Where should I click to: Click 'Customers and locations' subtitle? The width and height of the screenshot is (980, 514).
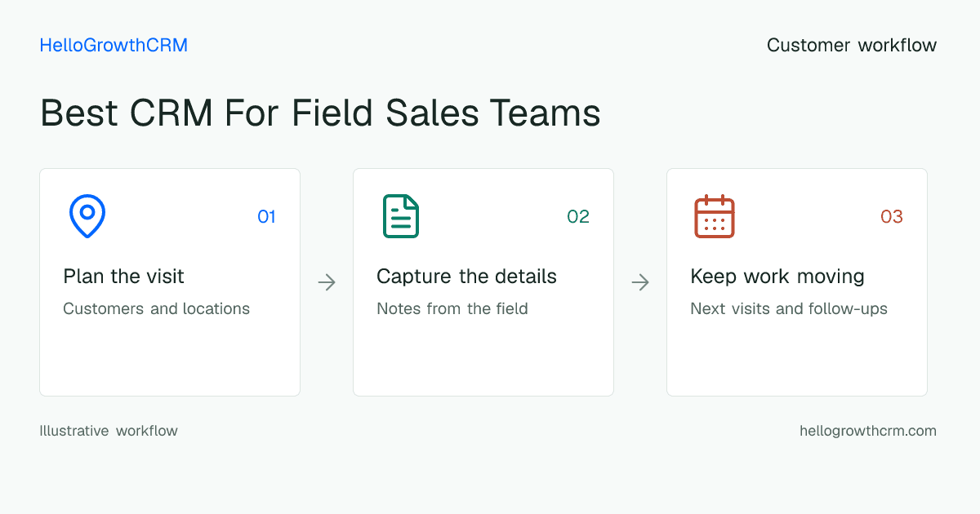pos(156,309)
